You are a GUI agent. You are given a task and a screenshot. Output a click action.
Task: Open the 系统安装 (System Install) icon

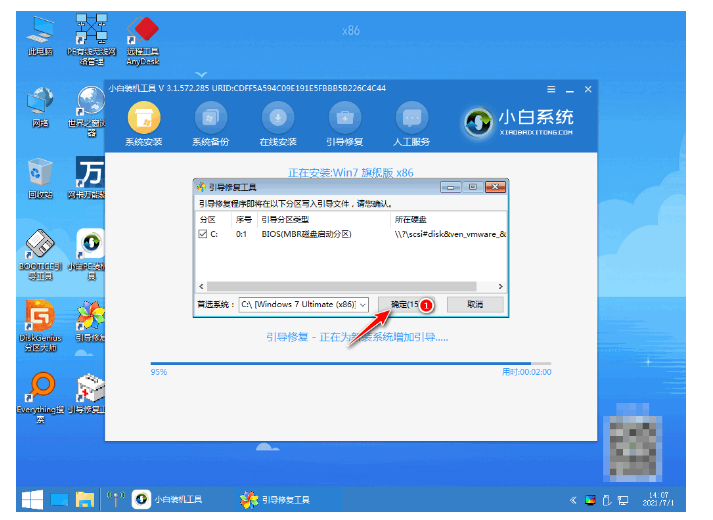(143, 119)
